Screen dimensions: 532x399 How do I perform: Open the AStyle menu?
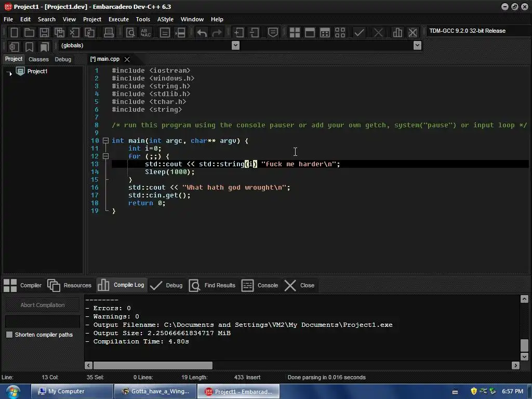[165, 19]
